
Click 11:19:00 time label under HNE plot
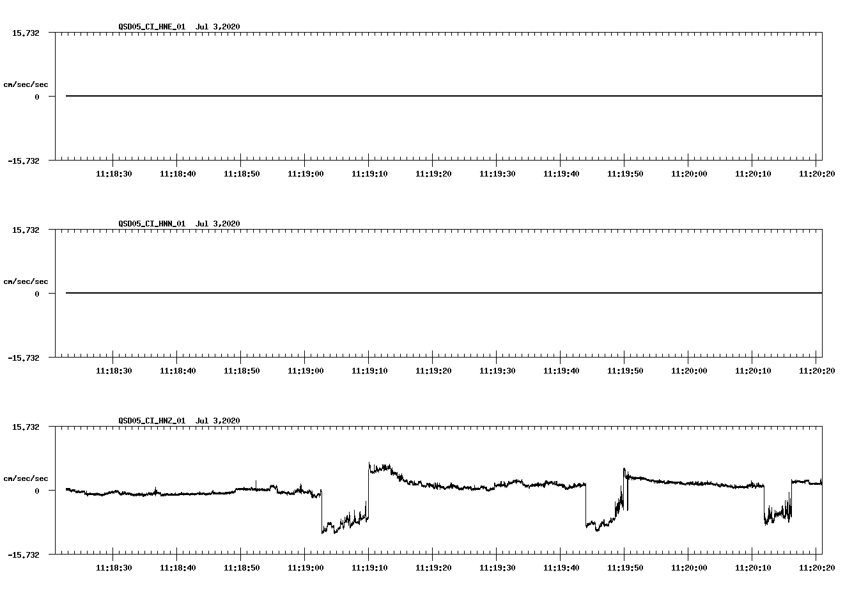(306, 173)
